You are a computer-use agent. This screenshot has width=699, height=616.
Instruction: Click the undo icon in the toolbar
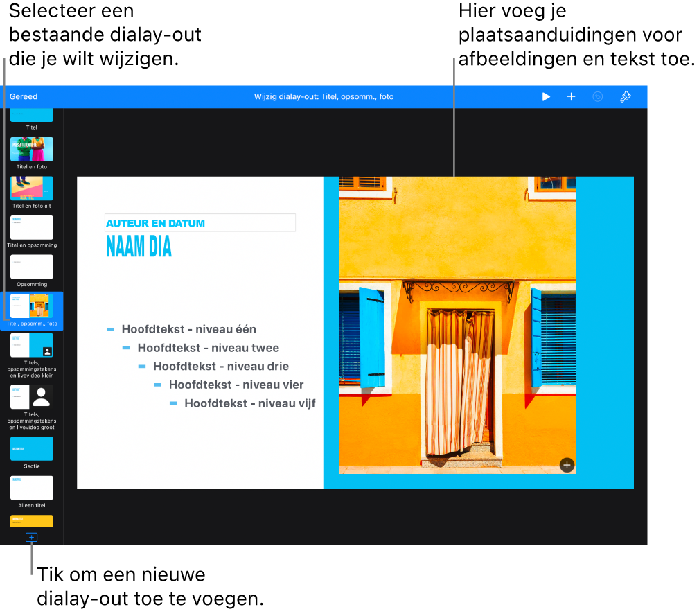click(597, 97)
